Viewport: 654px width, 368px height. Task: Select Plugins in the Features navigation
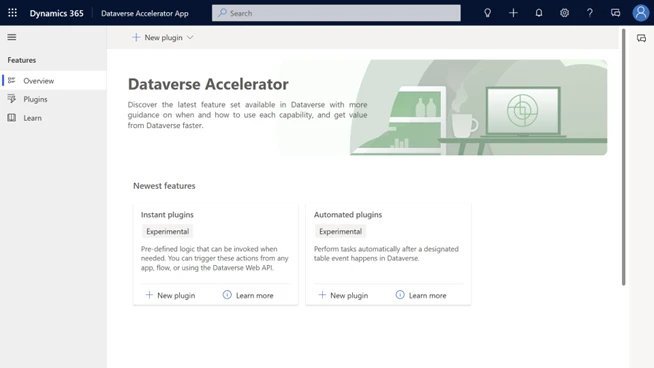coord(53,99)
